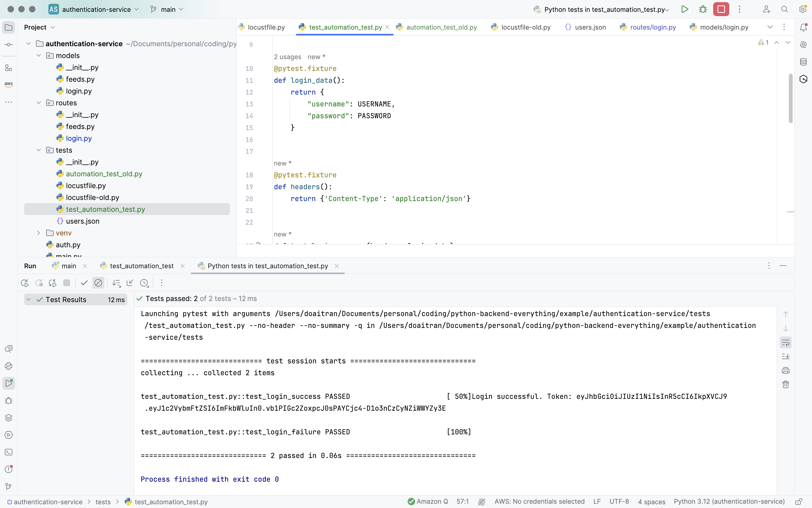Jump to next highlighted warning arrow
The width and height of the screenshot is (812, 508).
(x=788, y=43)
